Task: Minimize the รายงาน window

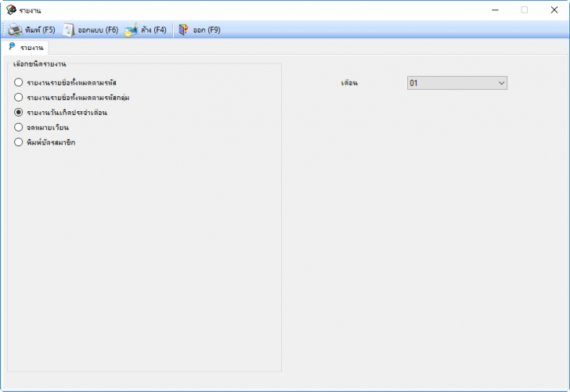Action: click(495, 10)
